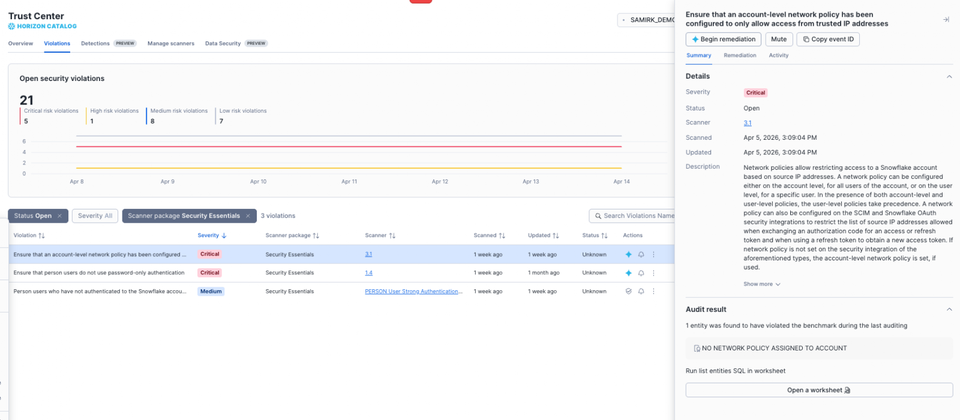Click the Horizon Catalog icon under Trust Center

tap(12, 26)
